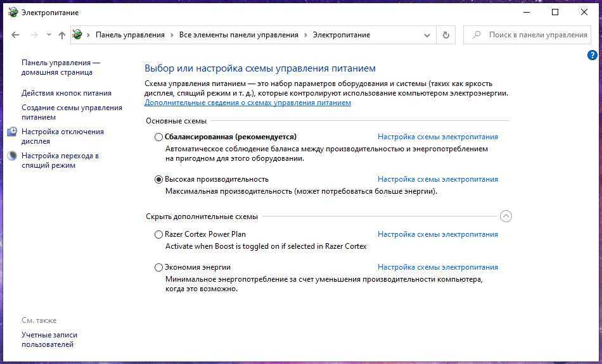602x364 pixels.
Task: Open help via blue question mark icon
Action: pyautogui.click(x=593, y=55)
